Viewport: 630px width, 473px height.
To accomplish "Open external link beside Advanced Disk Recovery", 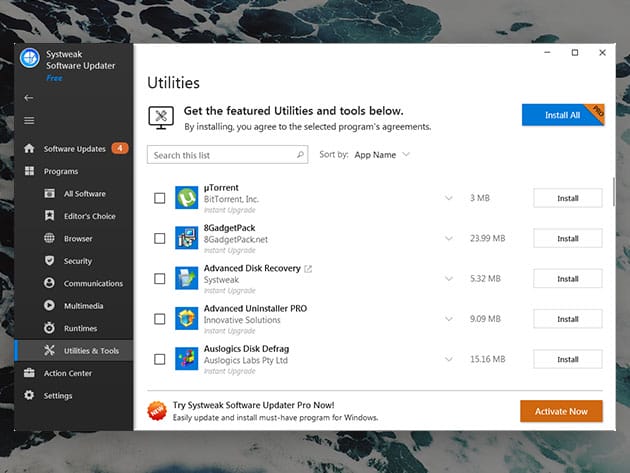I will click(x=308, y=268).
